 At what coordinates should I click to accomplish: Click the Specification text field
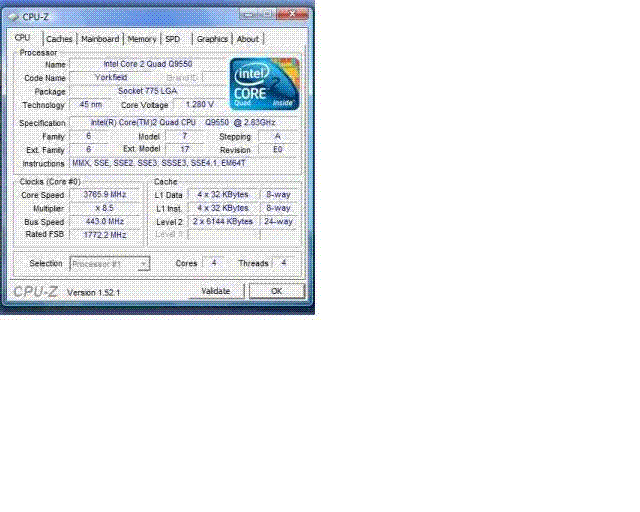[x=183, y=123]
